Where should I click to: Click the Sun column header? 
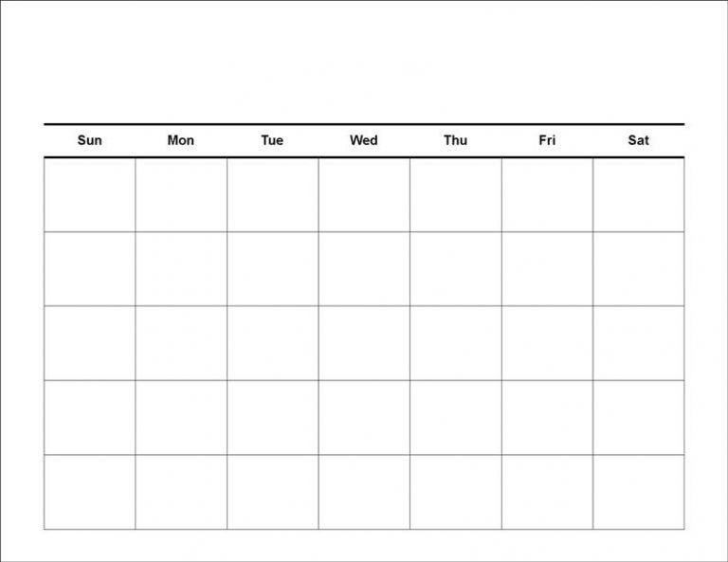pos(90,140)
